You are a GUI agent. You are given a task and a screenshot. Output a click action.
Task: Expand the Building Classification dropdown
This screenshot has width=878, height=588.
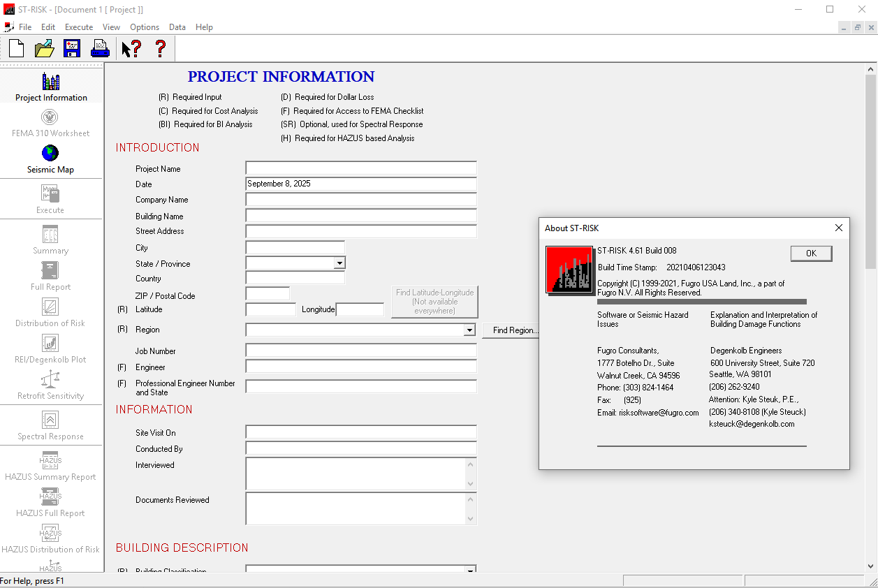click(469, 570)
